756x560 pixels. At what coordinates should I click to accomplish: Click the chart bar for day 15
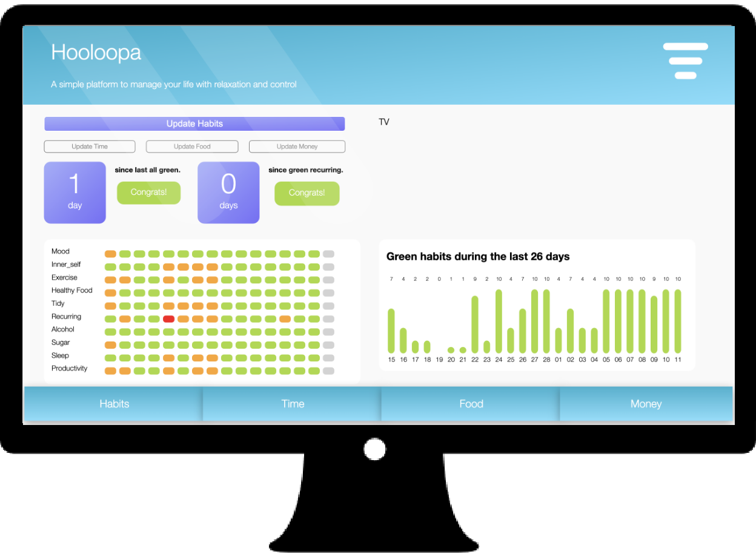point(391,331)
